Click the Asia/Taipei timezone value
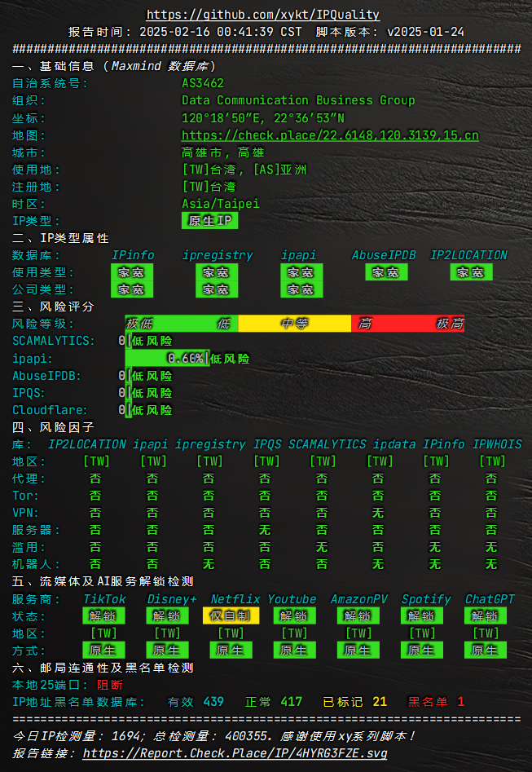This screenshot has width=532, height=772. [x=221, y=203]
